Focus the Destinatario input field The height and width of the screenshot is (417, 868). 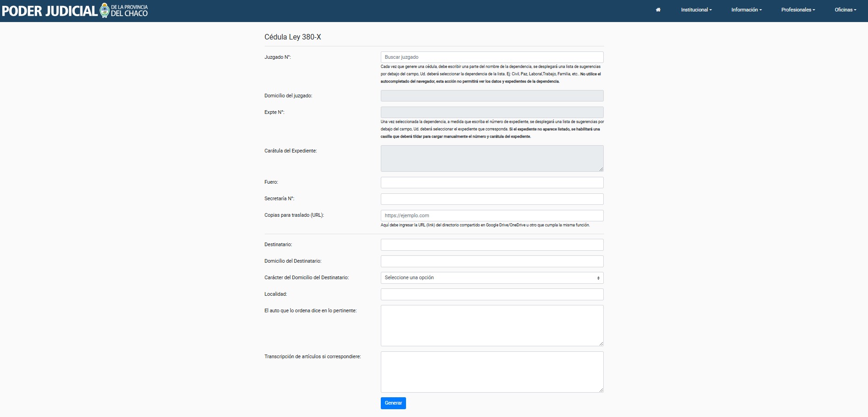pos(492,245)
